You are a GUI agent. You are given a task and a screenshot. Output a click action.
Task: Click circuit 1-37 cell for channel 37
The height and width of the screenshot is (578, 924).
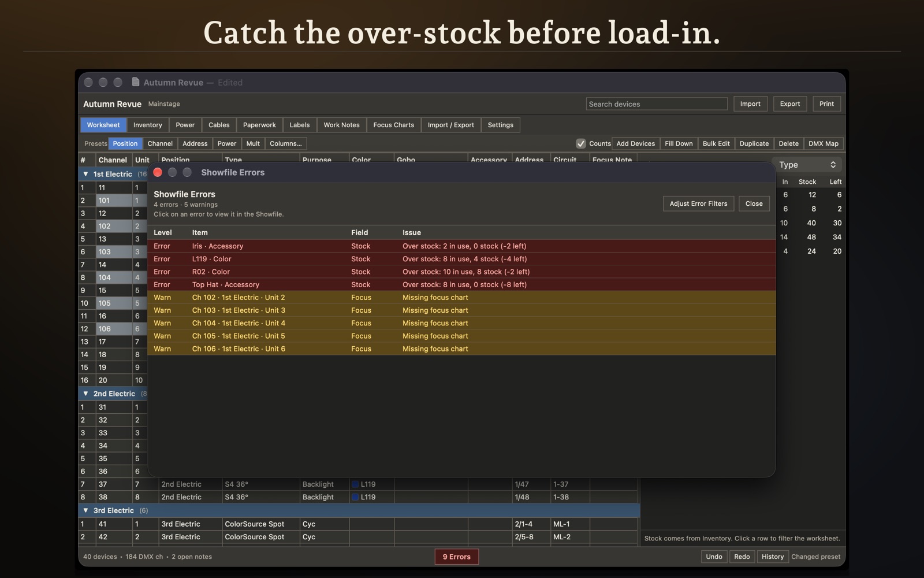click(x=570, y=484)
